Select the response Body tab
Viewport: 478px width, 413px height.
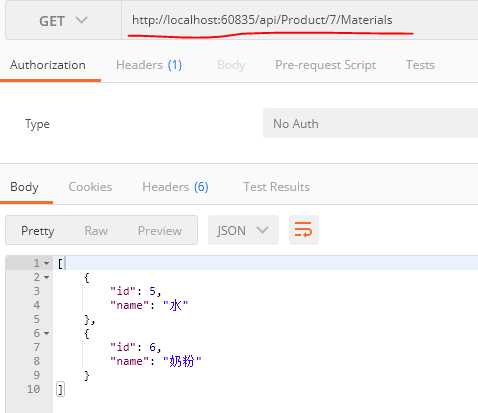tap(24, 187)
